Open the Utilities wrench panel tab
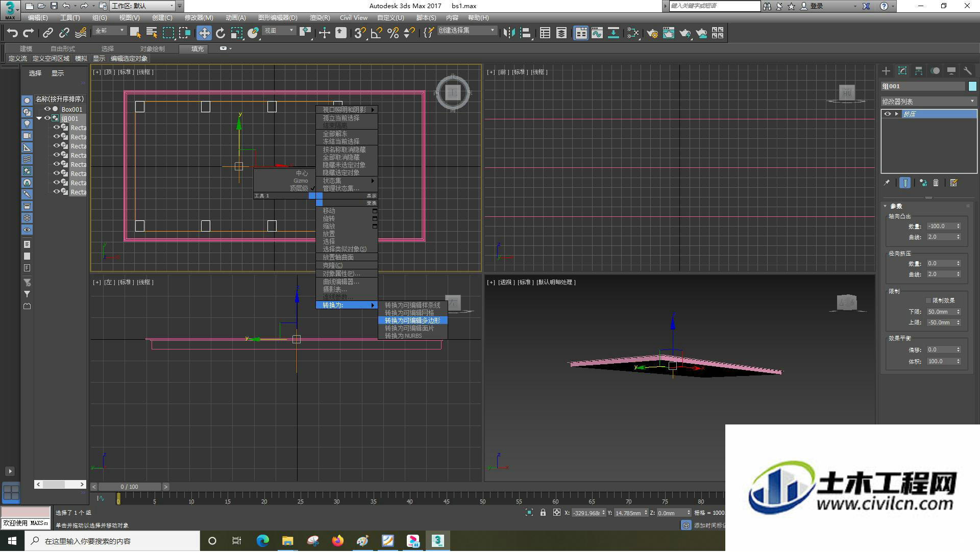 tap(968, 71)
